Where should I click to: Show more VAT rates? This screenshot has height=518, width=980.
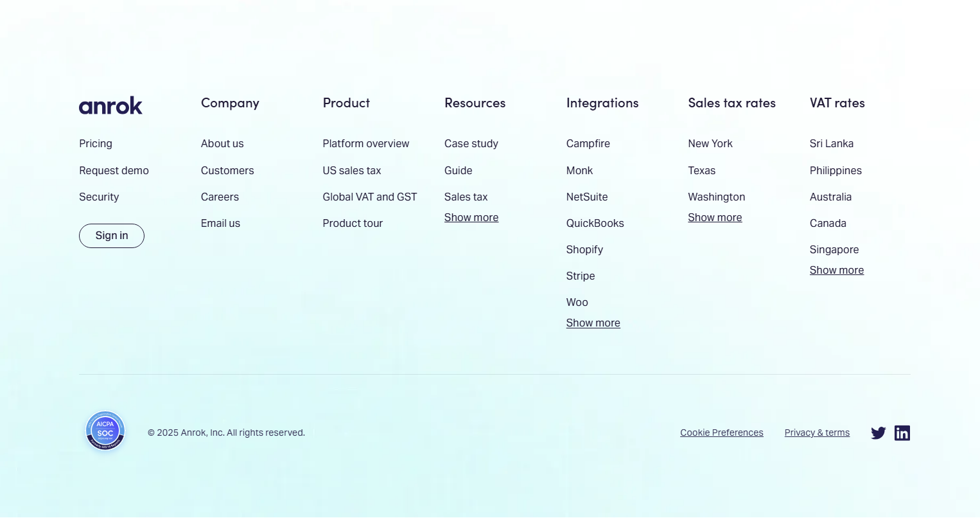(x=836, y=270)
